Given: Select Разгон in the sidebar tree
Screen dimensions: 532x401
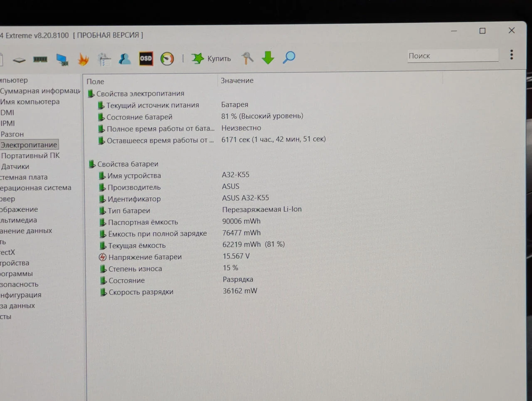Looking at the screenshot, I should 12,134.
